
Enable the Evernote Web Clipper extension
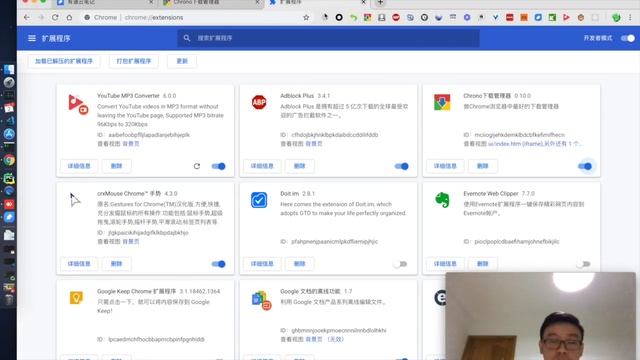(584, 264)
